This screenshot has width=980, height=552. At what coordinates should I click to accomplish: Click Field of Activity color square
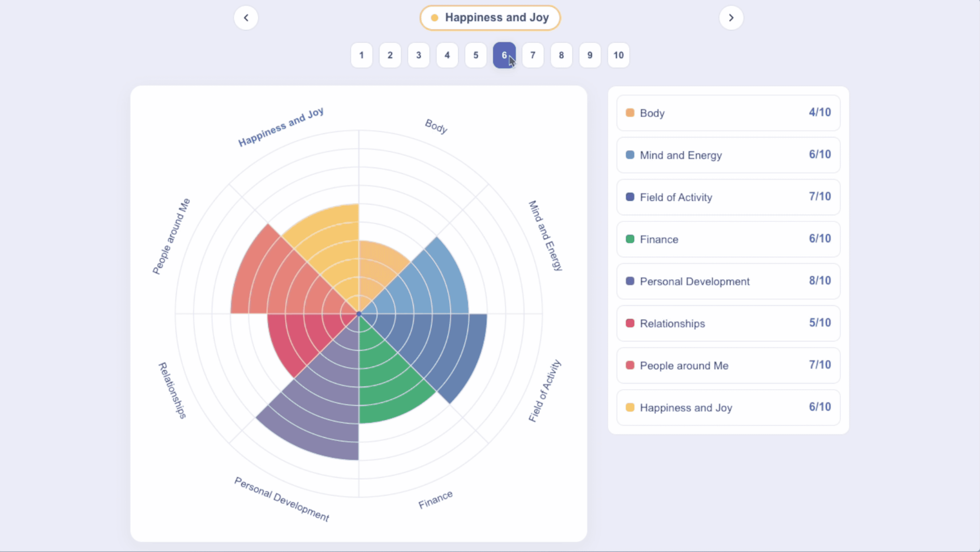[630, 197]
